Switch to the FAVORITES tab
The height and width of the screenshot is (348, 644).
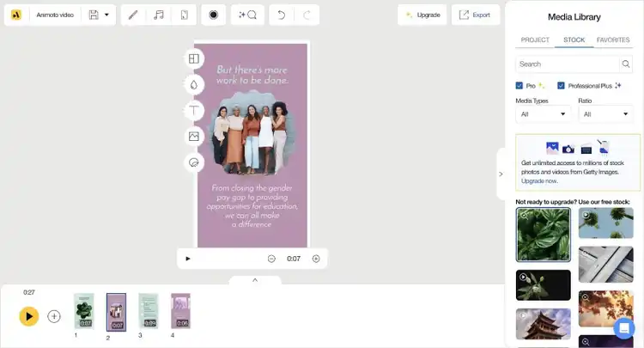pos(613,40)
